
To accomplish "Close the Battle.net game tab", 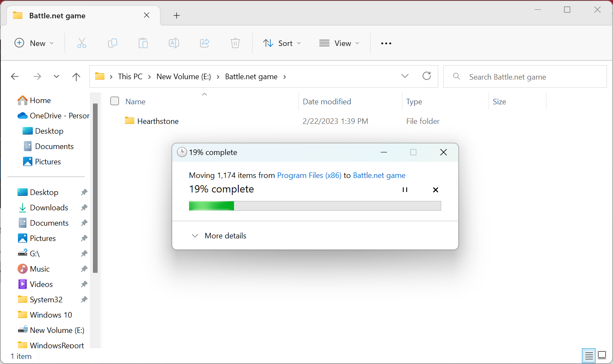I will [x=147, y=15].
